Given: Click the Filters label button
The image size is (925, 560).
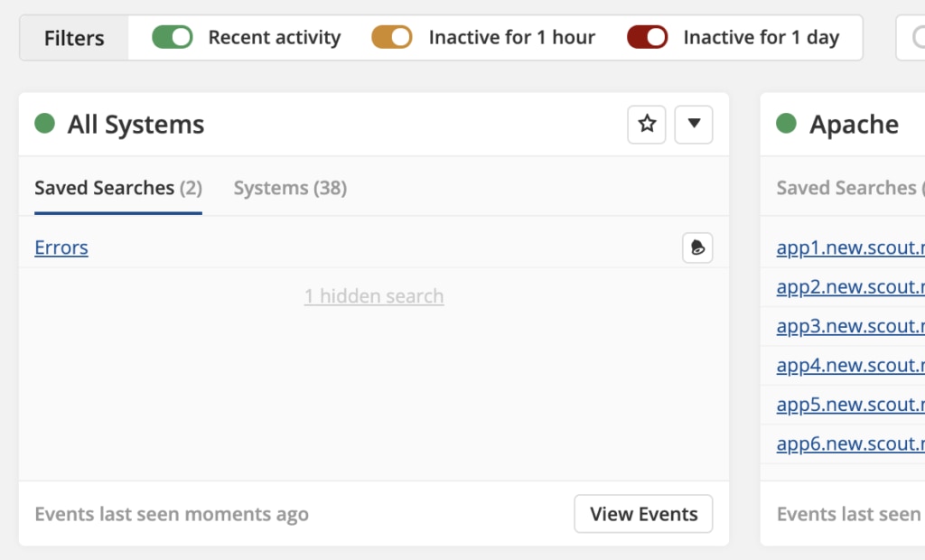Looking at the screenshot, I should 74,38.
